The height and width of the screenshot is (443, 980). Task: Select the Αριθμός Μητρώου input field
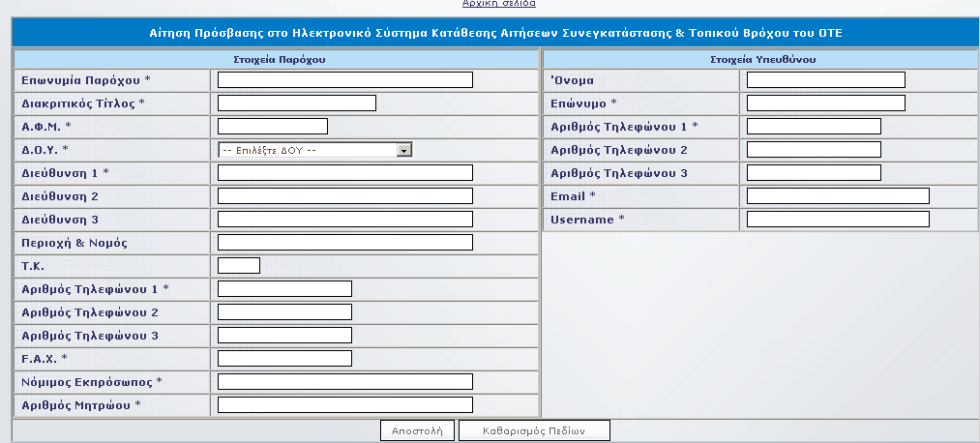point(345,405)
